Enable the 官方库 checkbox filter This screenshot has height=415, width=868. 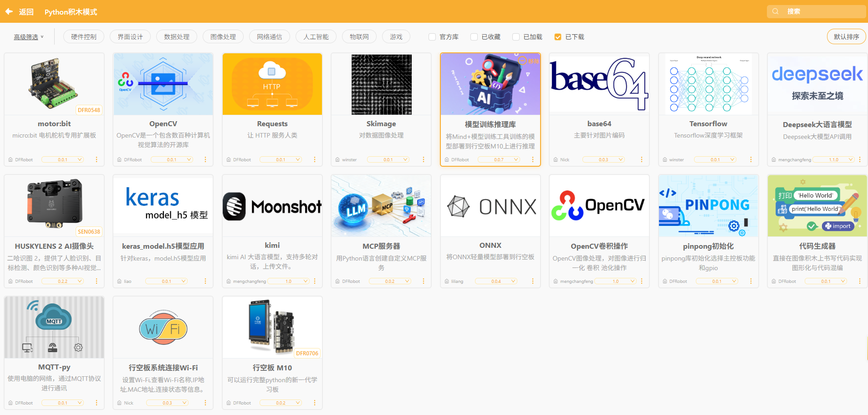pyautogui.click(x=432, y=37)
